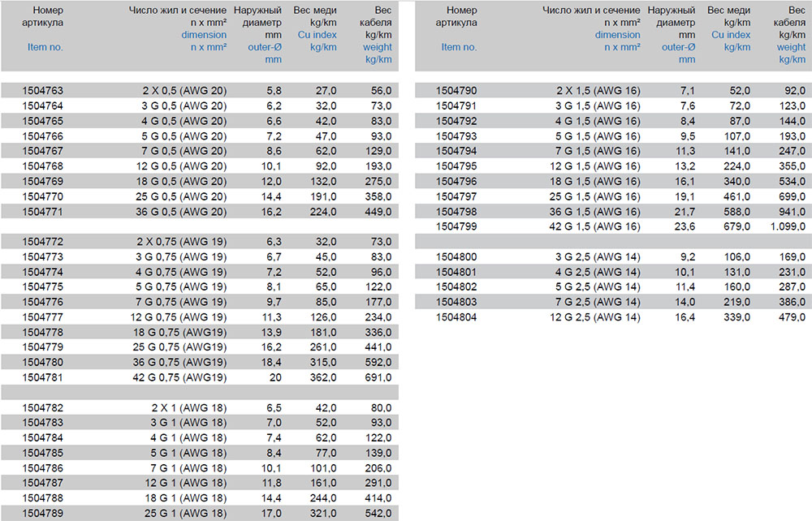Click the cell '4 G 0,5 (AWG 20)'
812x521 pixels.
(x=185, y=121)
